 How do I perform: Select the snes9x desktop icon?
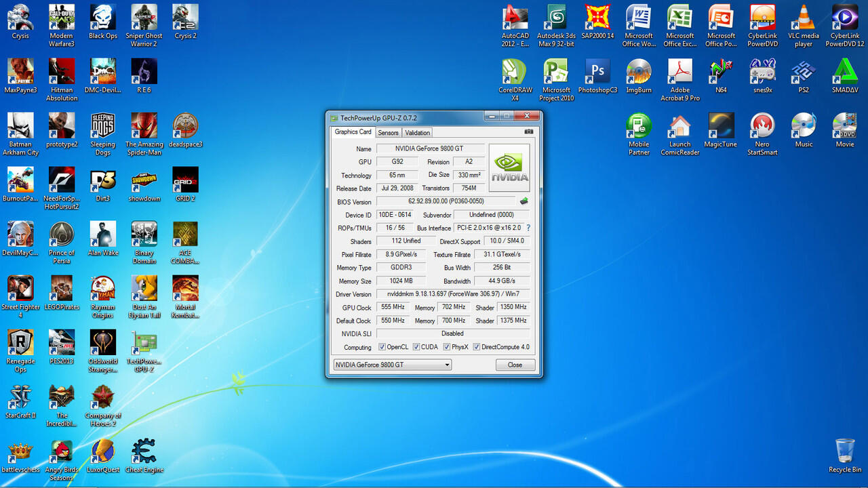762,76
